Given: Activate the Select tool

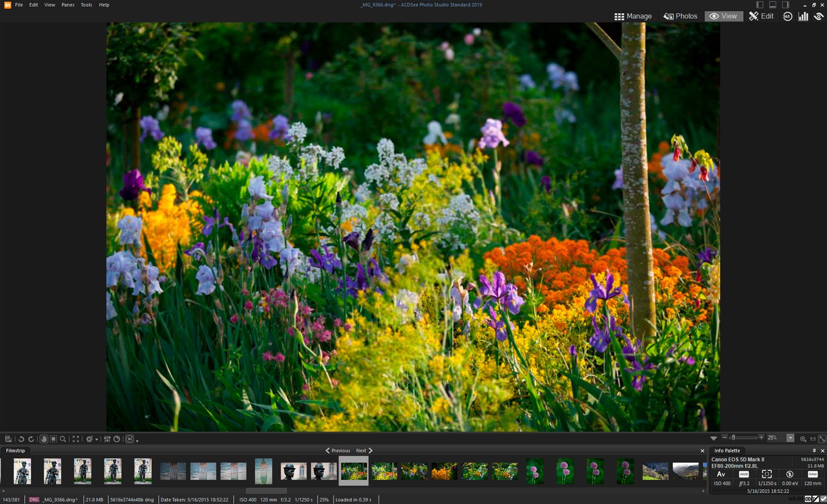Looking at the screenshot, I should 53,439.
